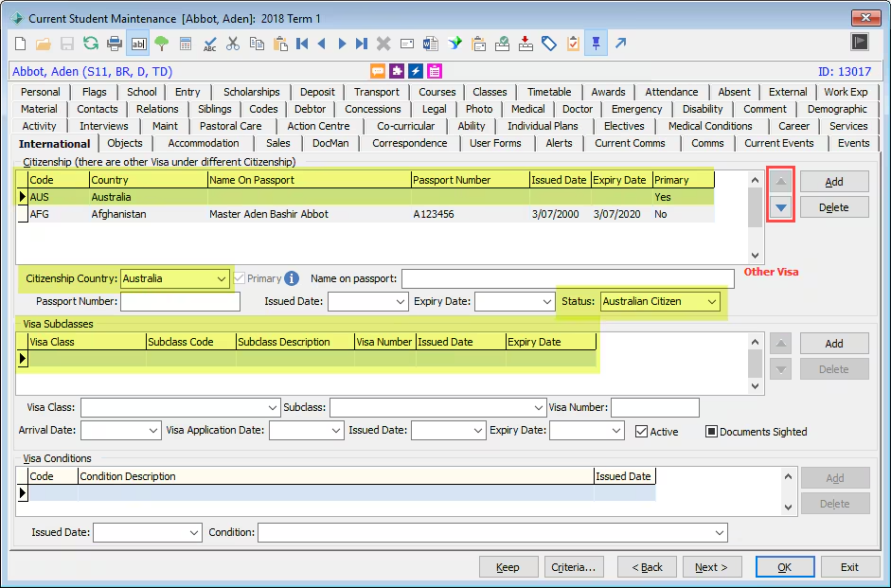The image size is (891, 588).
Task: Click the scissors Cut icon
Action: click(233, 44)
